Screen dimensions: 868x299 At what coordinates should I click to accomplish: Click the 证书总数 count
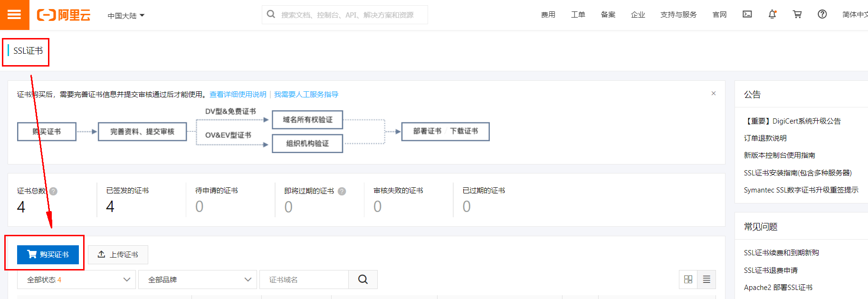[21, 207]
